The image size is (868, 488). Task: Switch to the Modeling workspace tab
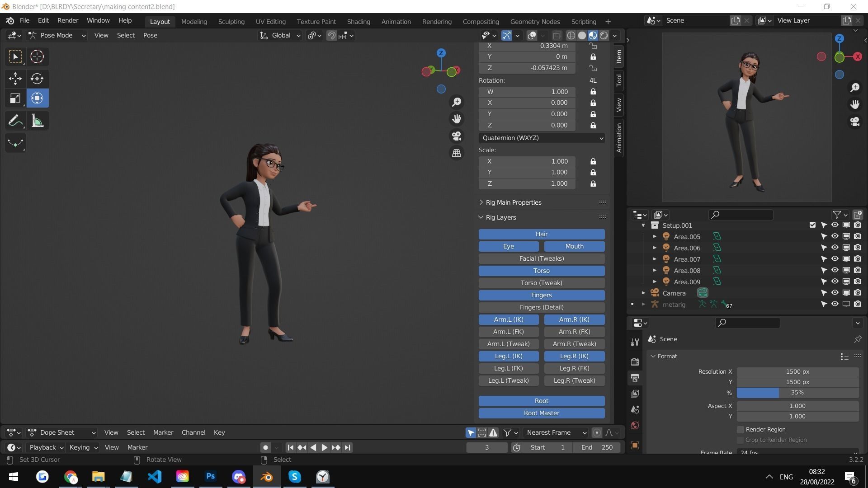(x=194, y=22)
